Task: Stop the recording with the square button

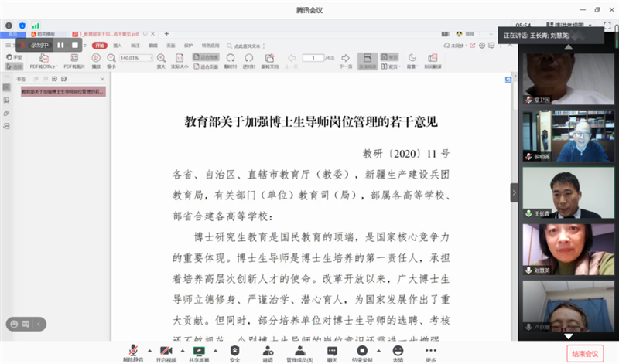Action: point(75,45)
